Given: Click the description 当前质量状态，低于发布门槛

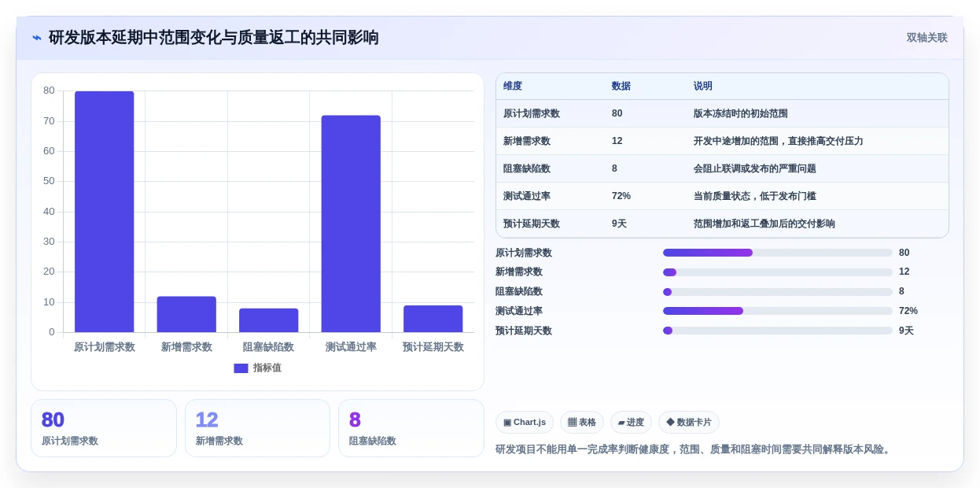Looking at the screenshot, I should (x=755, y=196).
